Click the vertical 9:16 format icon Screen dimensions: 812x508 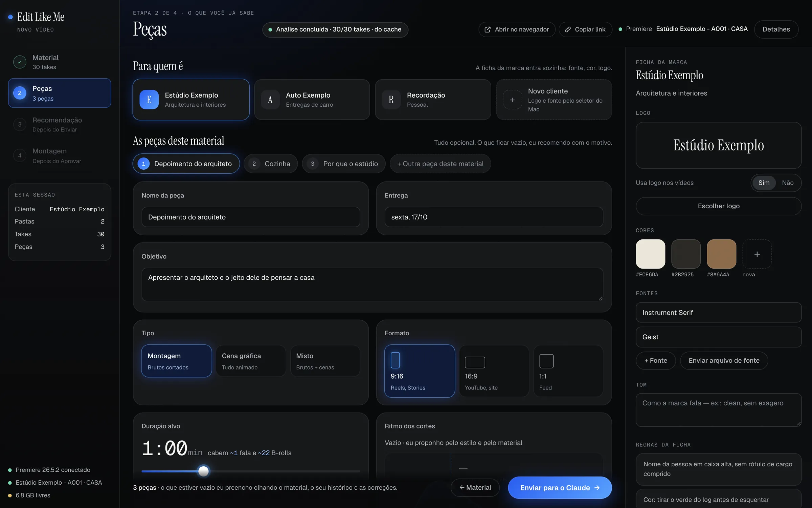(395, 360)
